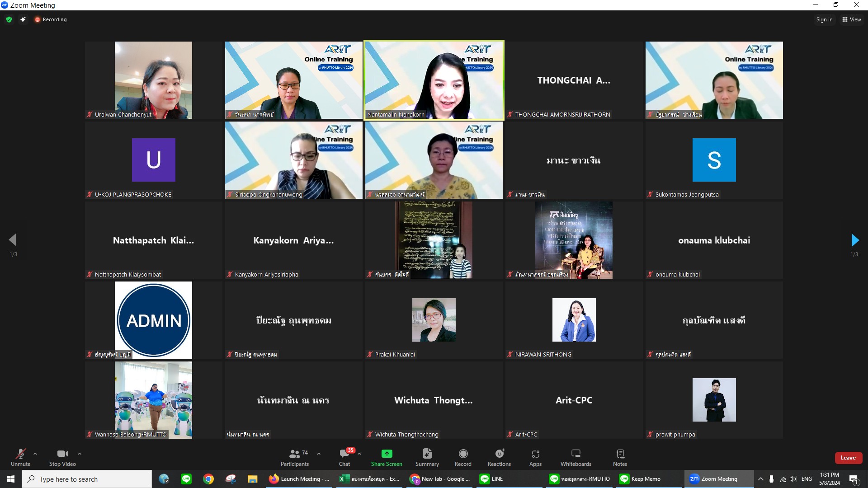Select prawit phumpa profile tile

714,400
